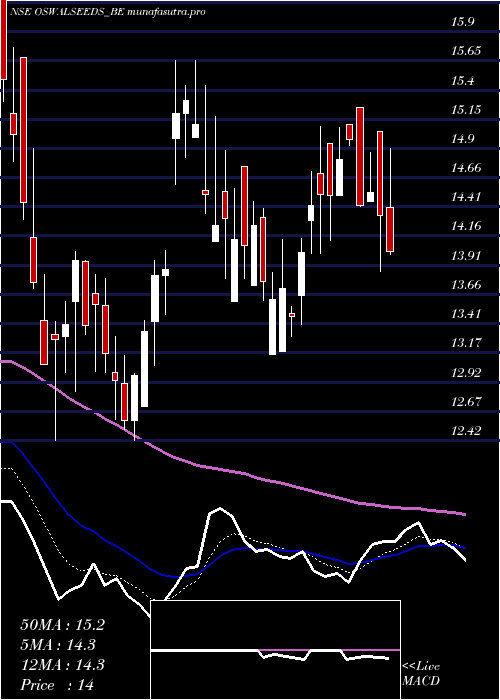500x700 pixels.
Task: Click the 14.16 price axis label
Action: tap(466, 226)
